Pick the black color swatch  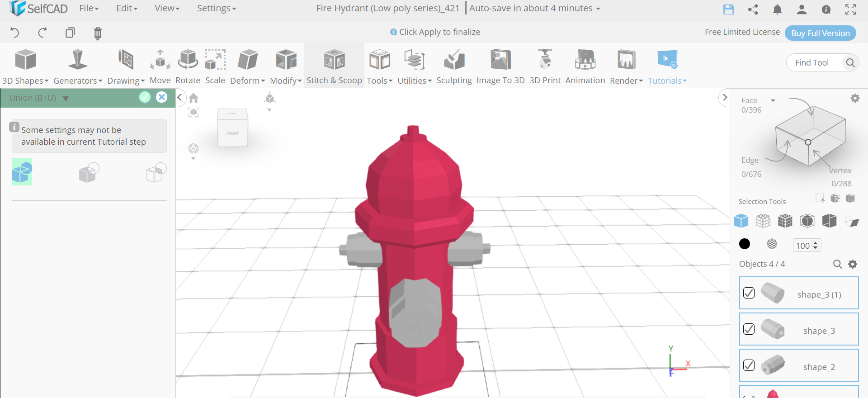click(745, 244)
